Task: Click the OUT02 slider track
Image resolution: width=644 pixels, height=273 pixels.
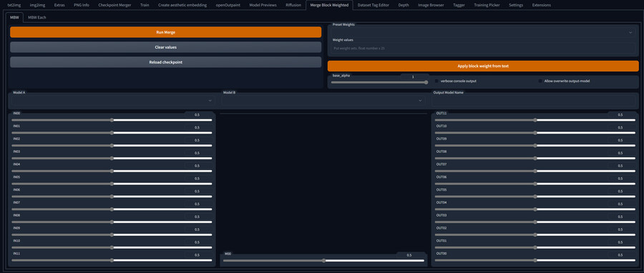Action: (x=535, y=234)
